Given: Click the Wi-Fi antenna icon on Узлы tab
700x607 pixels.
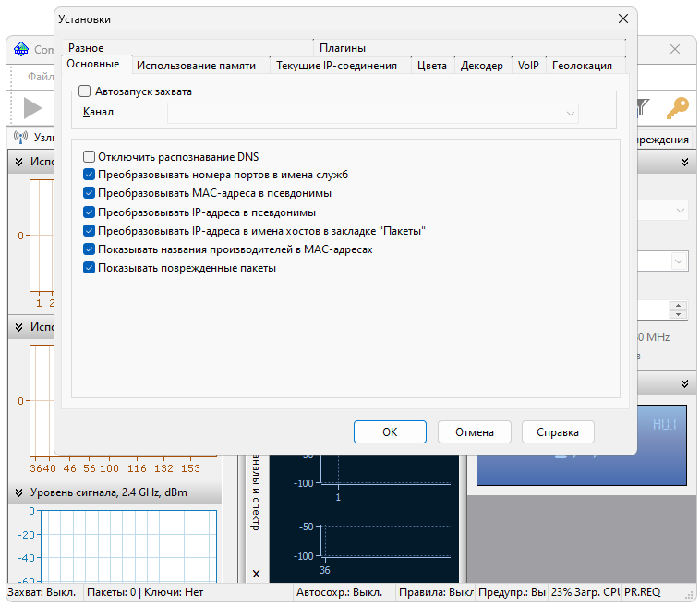Looking at the screenshot, I should tap(21, 139).
